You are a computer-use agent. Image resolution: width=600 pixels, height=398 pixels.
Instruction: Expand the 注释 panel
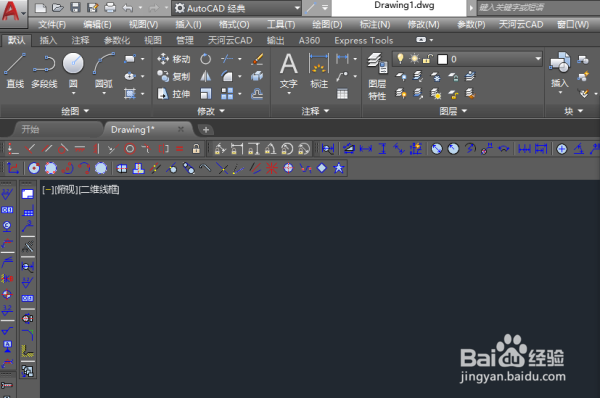[315, 111]
